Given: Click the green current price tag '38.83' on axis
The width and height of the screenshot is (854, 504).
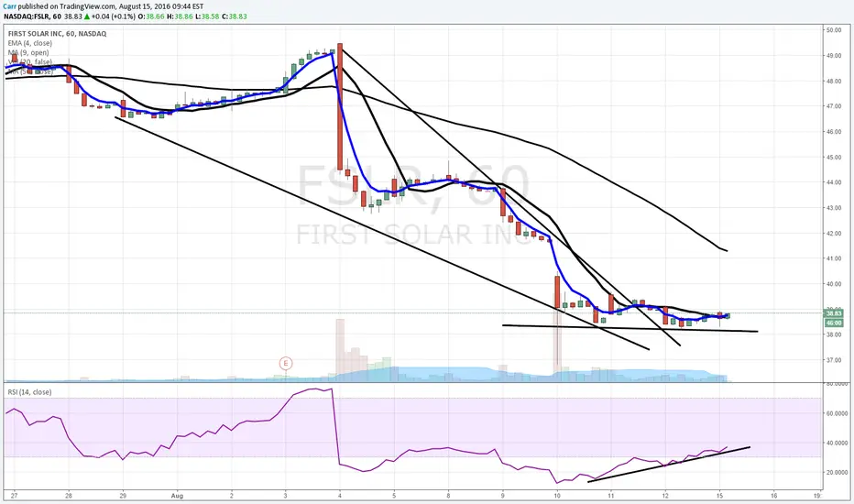Looking at the screenshot, I should 834,313.
